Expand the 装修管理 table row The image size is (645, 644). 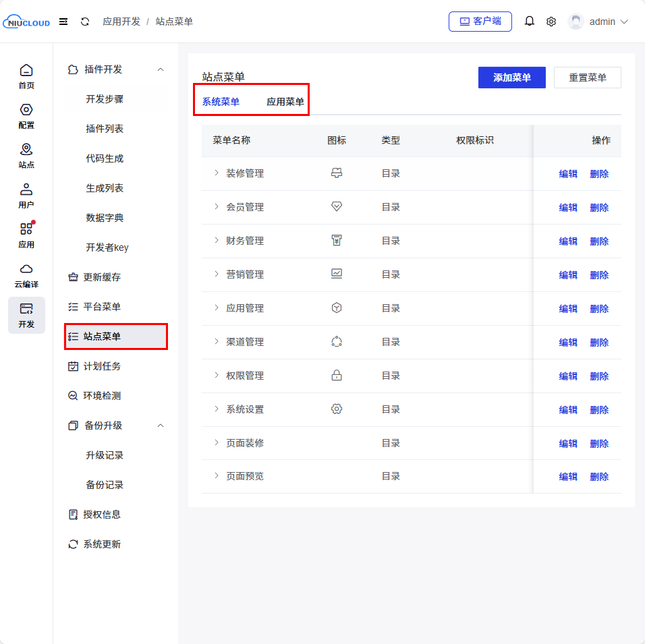(x=217, y=173)
